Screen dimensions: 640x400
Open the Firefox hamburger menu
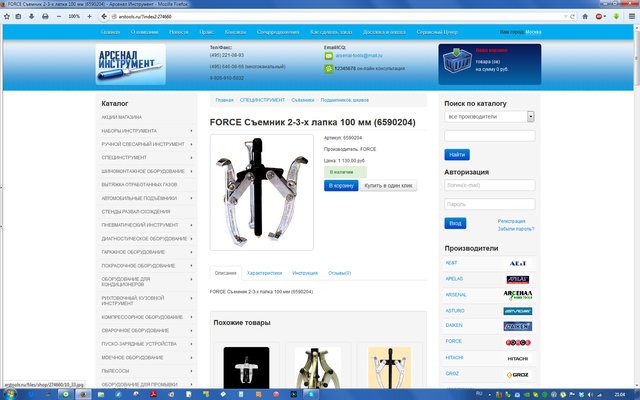tap(631, 16)
